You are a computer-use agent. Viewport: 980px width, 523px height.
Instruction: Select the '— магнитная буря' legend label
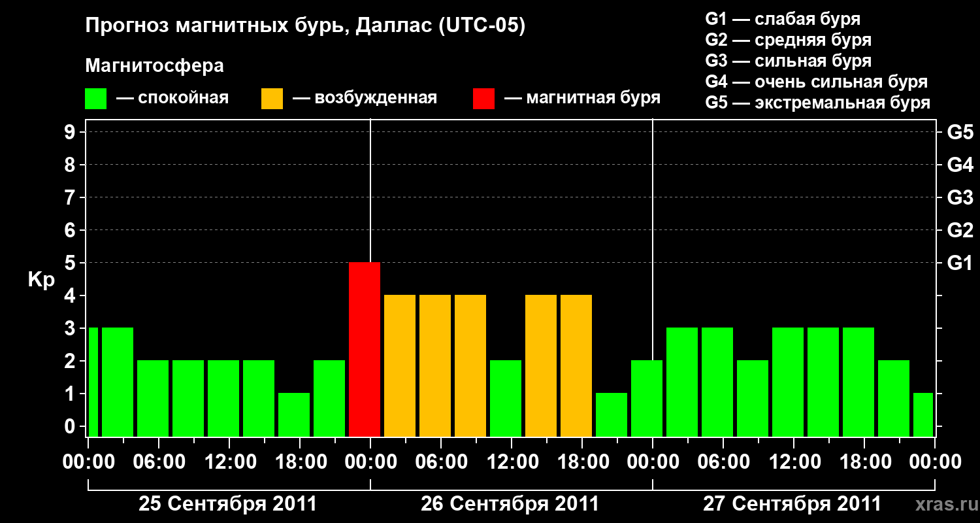click(x=582, y=98)
